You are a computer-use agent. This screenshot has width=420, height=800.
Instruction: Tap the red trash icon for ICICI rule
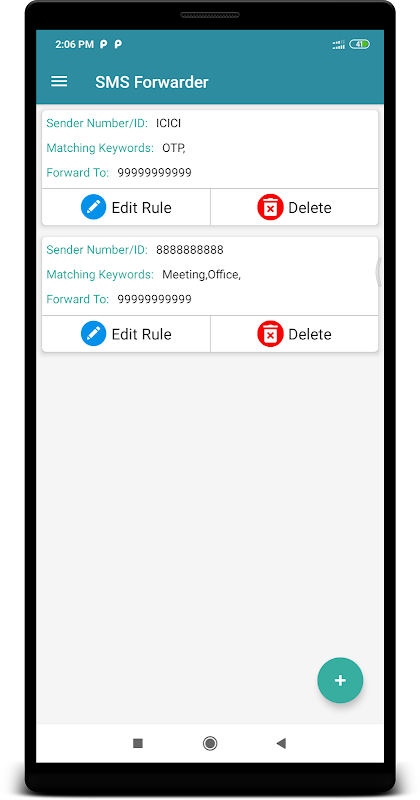tap(270, 207)
